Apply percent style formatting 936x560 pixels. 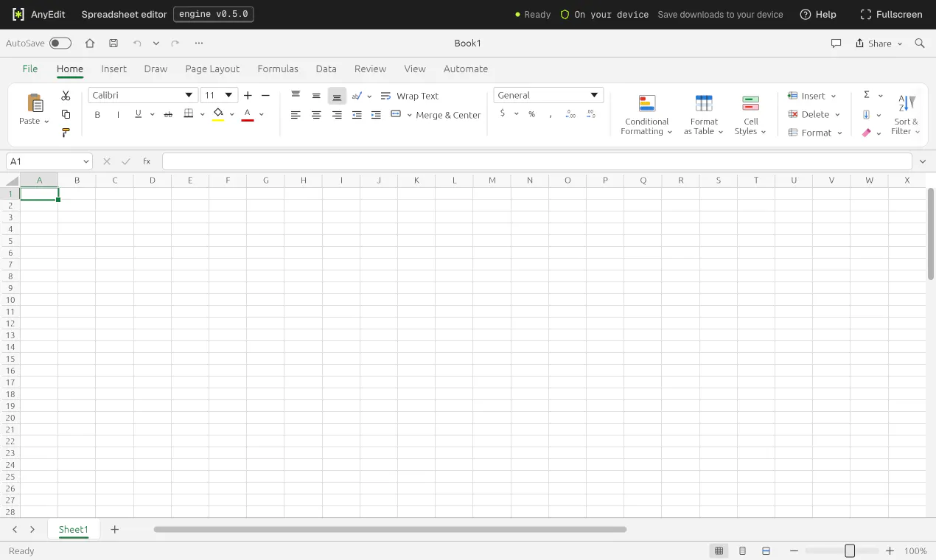(531, 114)
